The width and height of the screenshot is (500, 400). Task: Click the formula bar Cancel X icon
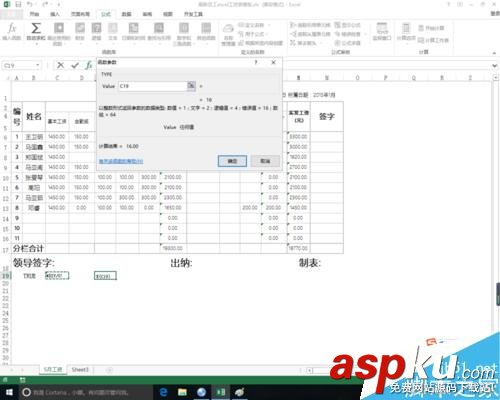click(x=60, y=65)
